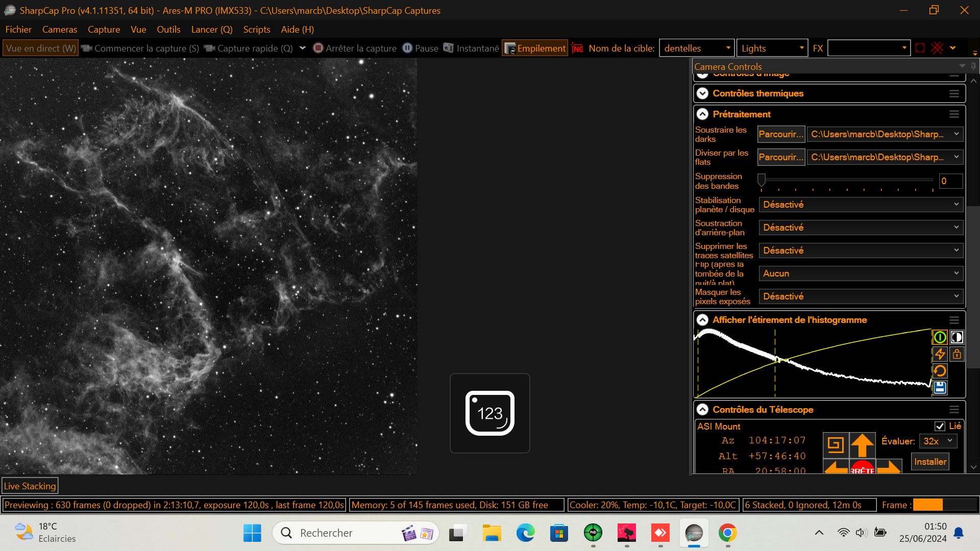Uncheck the Lié checkbox
The width and height of the screenshot is (980, 551).
pos(940,426)
